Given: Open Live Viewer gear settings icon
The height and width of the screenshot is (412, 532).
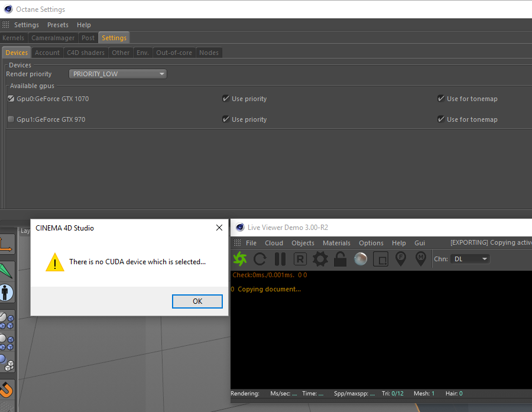Looking at the screenshot, I should tap(320, 259).
